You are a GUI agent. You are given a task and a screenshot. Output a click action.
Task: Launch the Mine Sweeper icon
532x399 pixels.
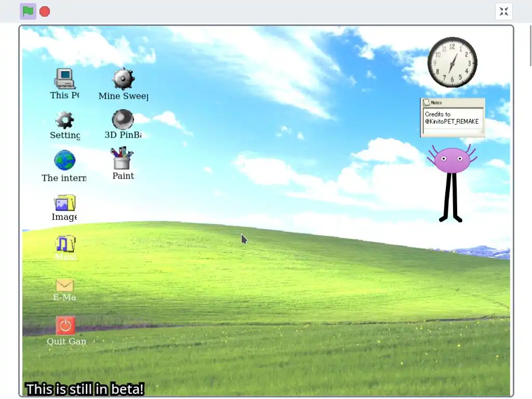click(x=123, y=79)
